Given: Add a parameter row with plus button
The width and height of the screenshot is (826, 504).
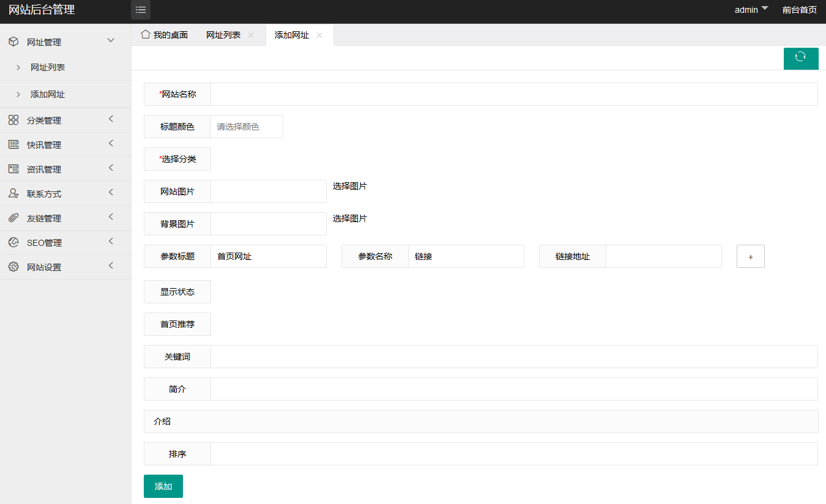Looking at the screenshot, I should point(750,257).
